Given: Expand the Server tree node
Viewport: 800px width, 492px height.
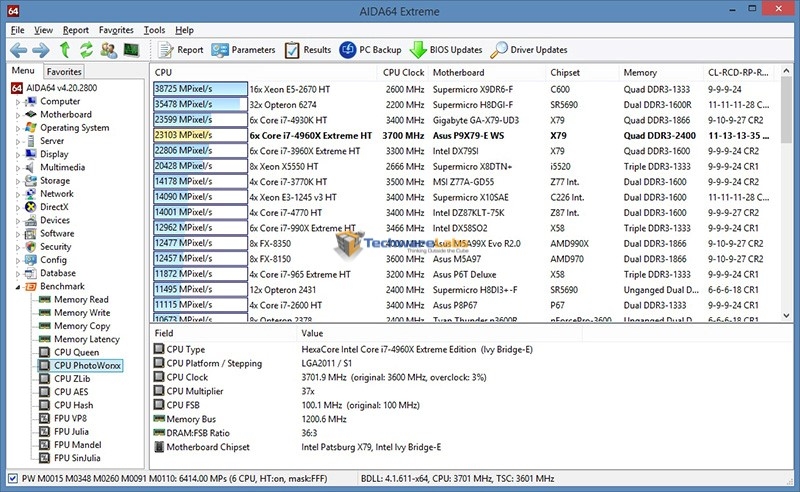Looking at the screenshot, I should 18,141.
